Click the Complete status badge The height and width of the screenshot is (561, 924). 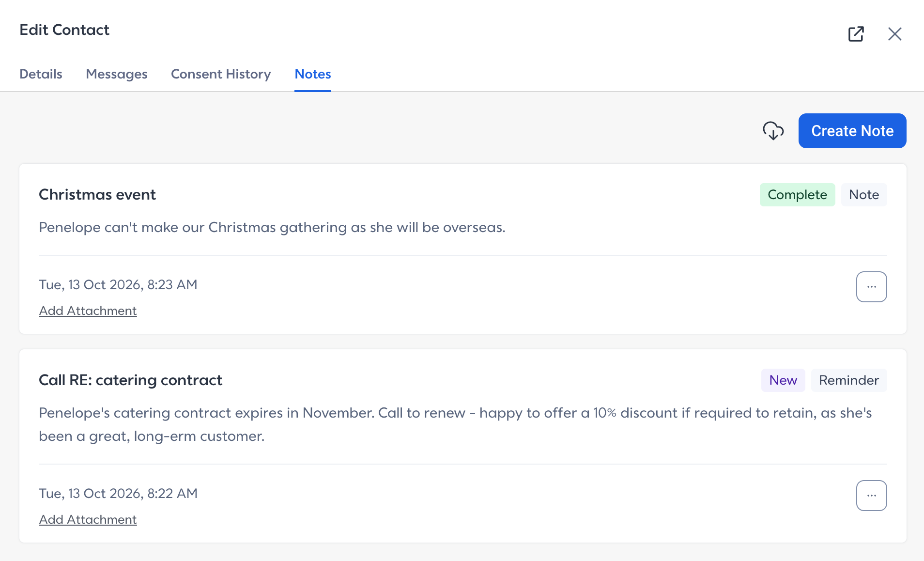coord(797,195)
